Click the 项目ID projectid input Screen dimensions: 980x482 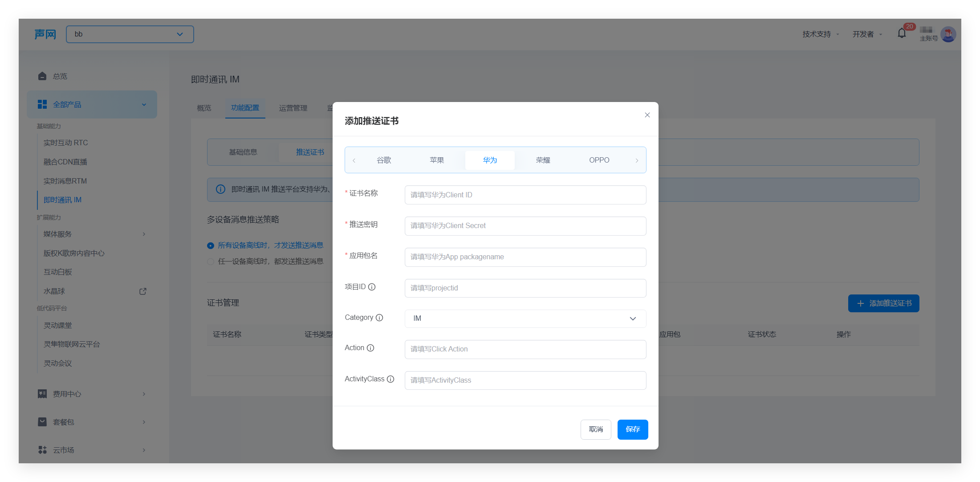(x=525, y=288)
